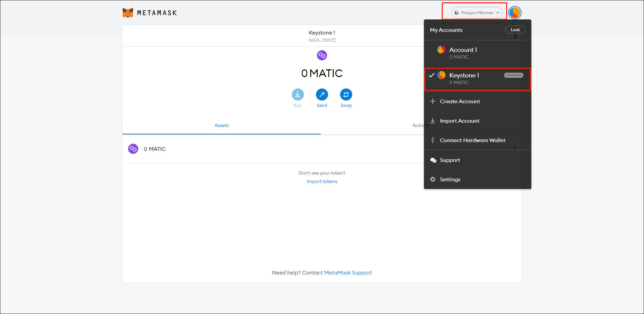Image resolution: width=644 pixels, height=314 pixels.
Task: Select Account 1 from My Accounts
Action: coord(463,53)
